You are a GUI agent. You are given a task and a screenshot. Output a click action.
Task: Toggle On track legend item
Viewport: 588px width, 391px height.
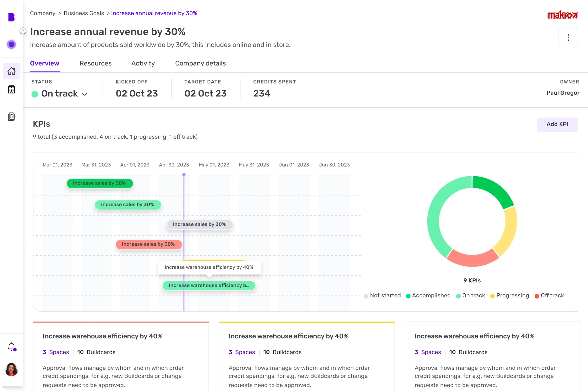(470, 295)
